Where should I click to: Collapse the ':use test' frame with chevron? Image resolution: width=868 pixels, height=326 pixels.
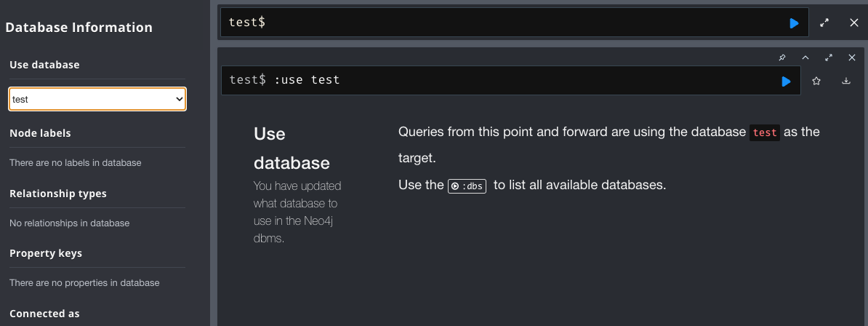(805, 57)
